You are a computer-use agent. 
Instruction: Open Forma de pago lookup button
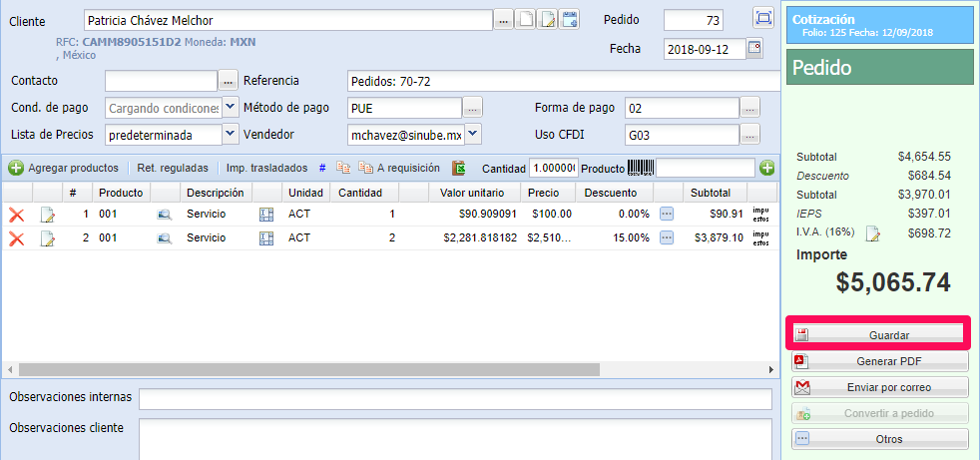(x=750, y=108)
